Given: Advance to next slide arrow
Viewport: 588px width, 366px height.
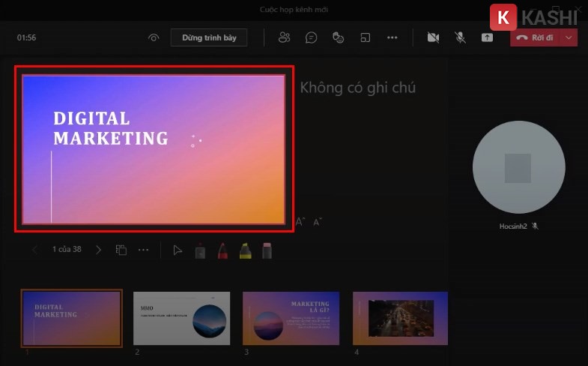Looking at the screenshot, I should (99, 250).
